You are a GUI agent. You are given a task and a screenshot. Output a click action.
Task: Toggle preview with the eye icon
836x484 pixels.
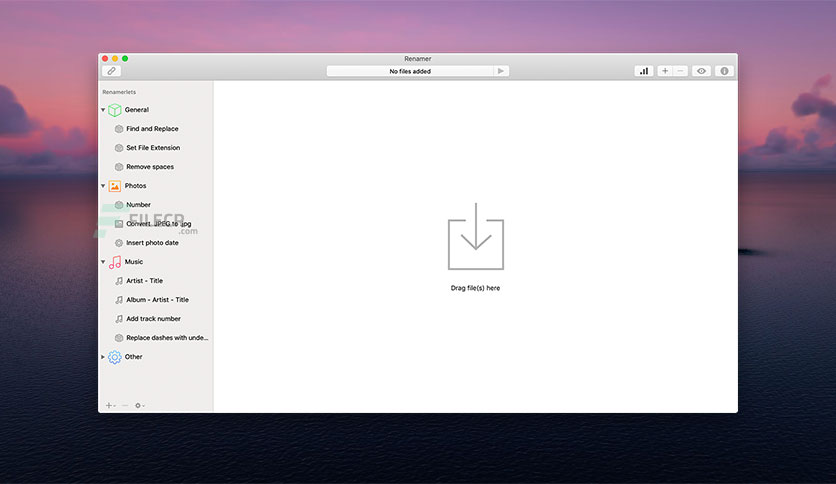click(x=701, y=71)
